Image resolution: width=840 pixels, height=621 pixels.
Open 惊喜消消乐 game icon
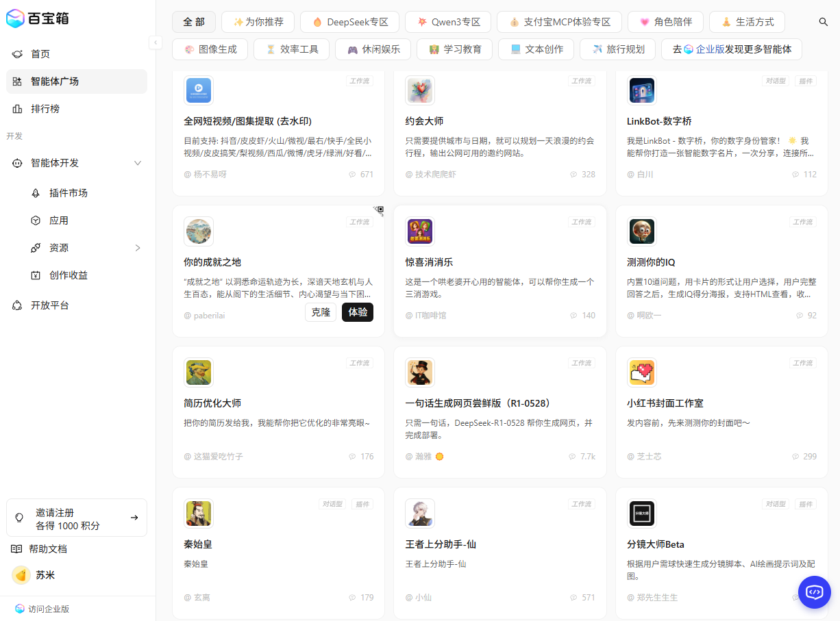pos(419,231)
